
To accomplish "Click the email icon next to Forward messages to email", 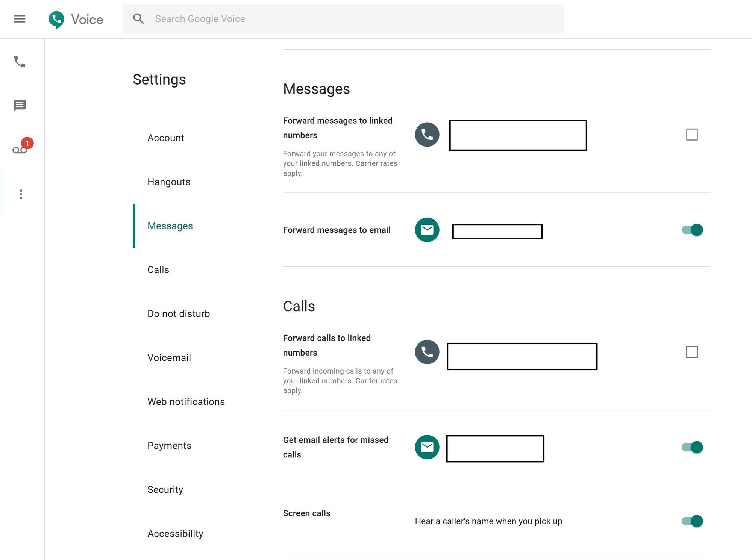I will 427,229.
